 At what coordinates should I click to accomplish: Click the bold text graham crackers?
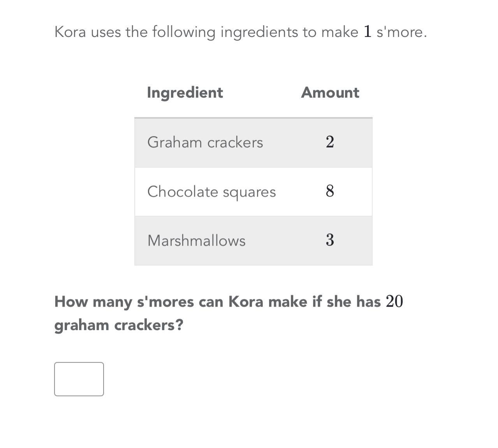(119, 325)
